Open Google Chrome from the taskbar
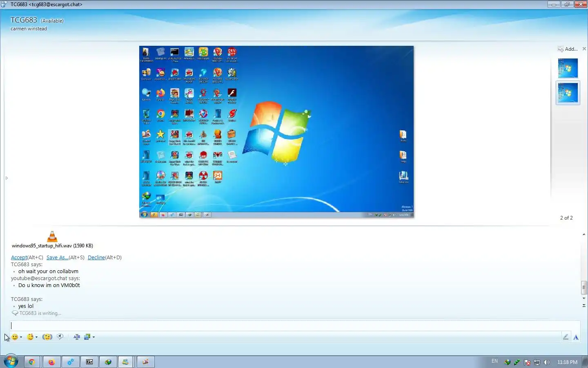Image resolution: width=588 pixels, height=368 pixels. tap(31, 362)
